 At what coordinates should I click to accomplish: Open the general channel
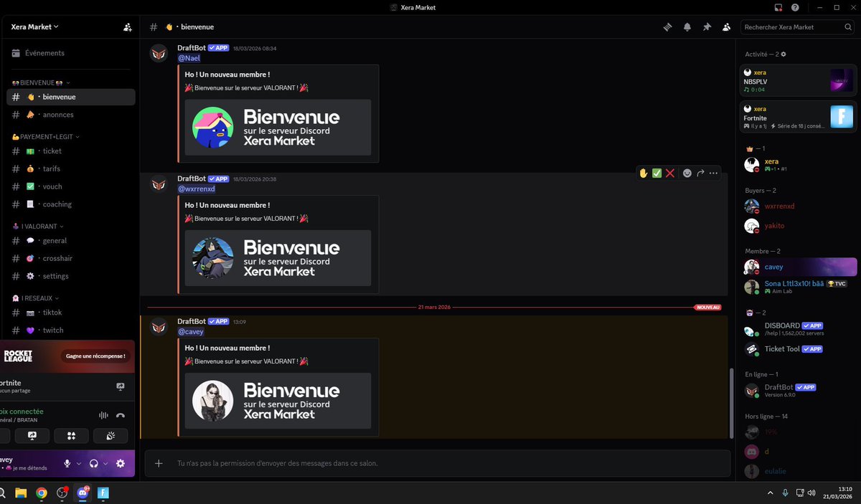(x=70, y=241)
